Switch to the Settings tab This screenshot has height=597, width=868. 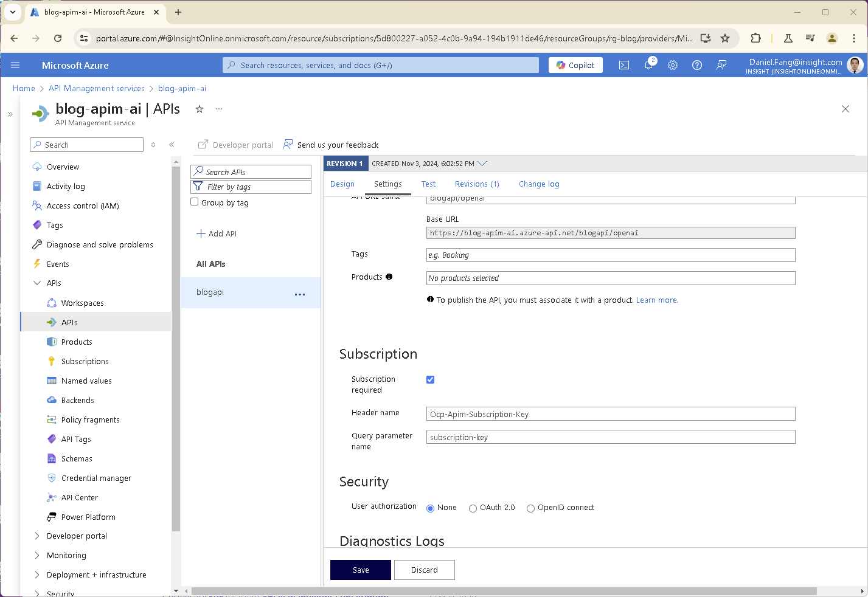(x=388, y=184)
